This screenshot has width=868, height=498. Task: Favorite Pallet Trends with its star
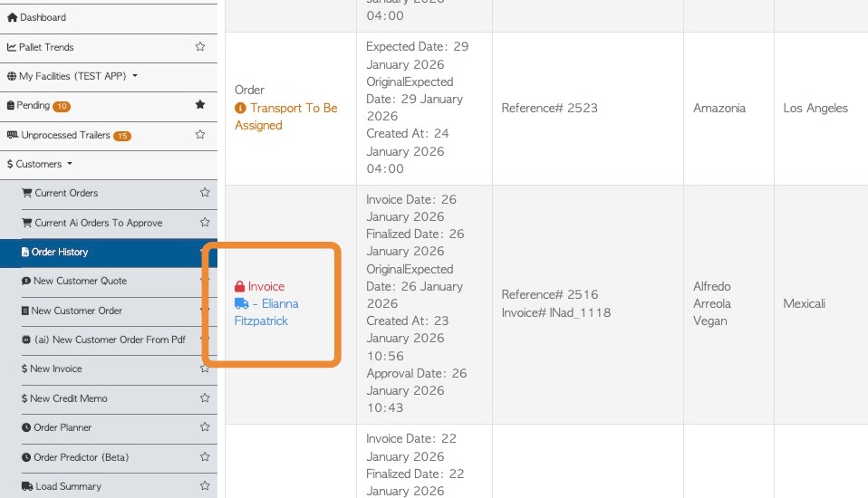(x=200, y=47)
